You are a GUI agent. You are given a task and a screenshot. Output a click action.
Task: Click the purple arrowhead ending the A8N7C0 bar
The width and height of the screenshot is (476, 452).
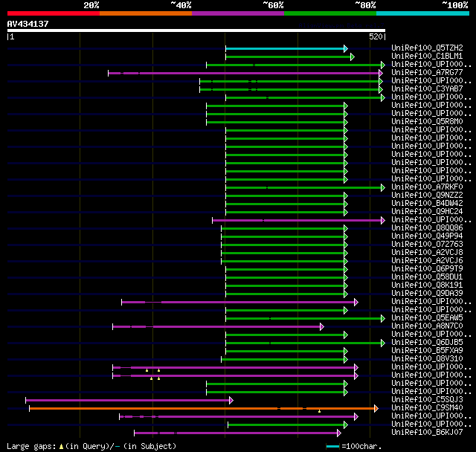click(322, 326)
